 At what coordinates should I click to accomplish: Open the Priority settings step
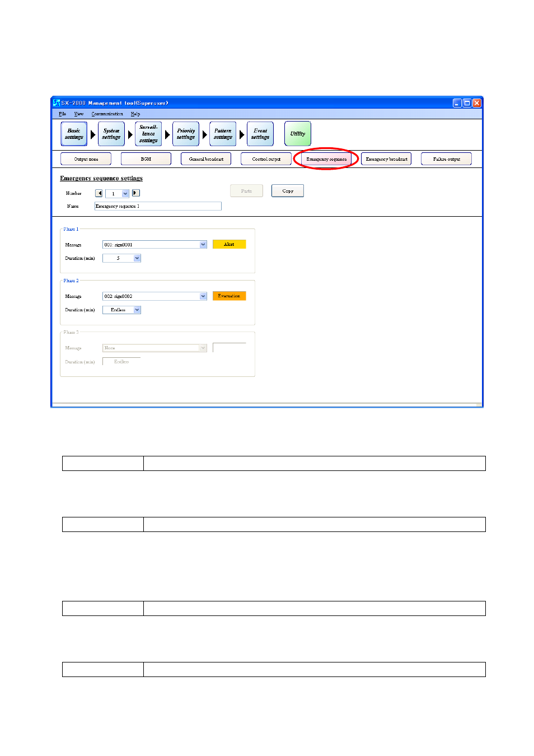click(186, 134)
